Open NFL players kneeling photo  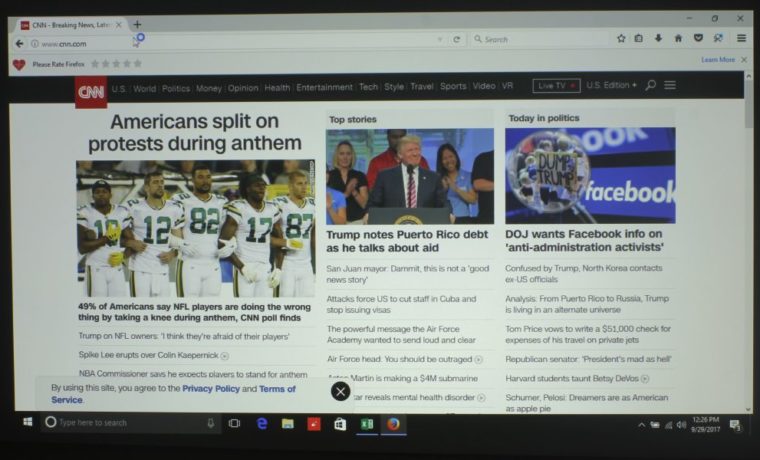click(x=196, y=228)
